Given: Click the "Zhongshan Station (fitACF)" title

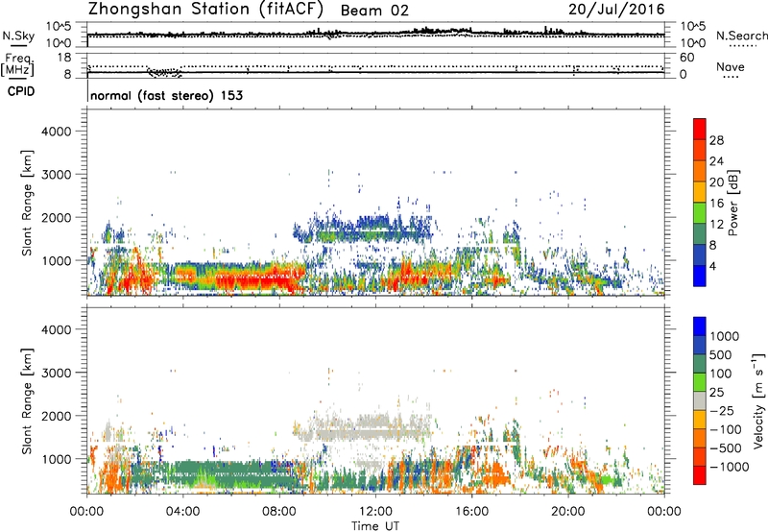Looking at the screenshot, I should (x=205, y=9).
